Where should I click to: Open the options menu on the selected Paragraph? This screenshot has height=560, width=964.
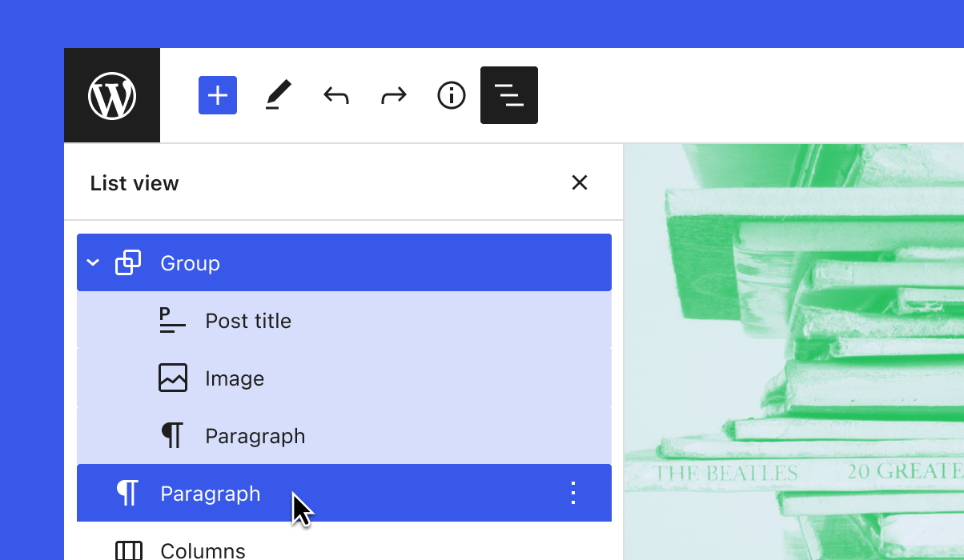click(572, 493)
